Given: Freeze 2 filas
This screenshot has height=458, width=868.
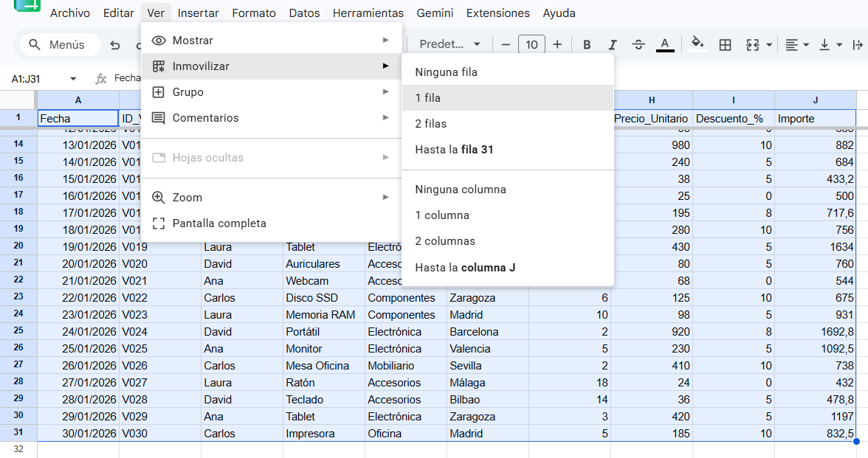Looking at the screenshot, I should coord(508,124).
